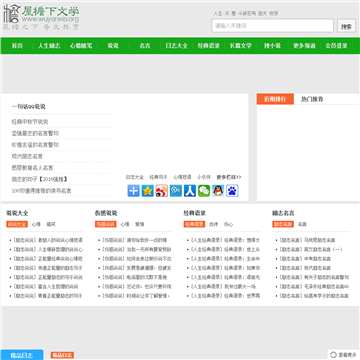The image size is (360, 360).
Task: Select orange 经典语录 tag in third column
Action: (x=194, y=224)
